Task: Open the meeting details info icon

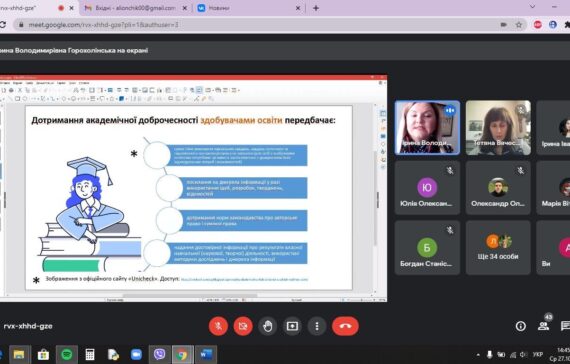Action: pos(521,326)
